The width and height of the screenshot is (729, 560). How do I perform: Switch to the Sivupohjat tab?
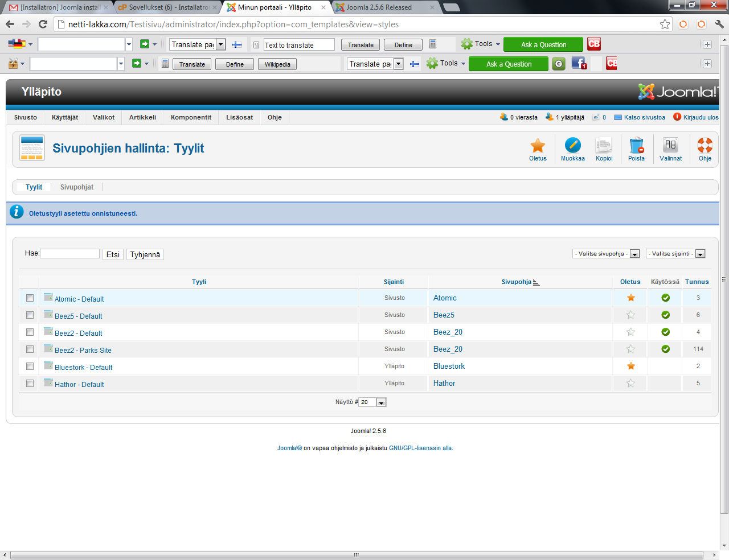click(x=77, y=187)
